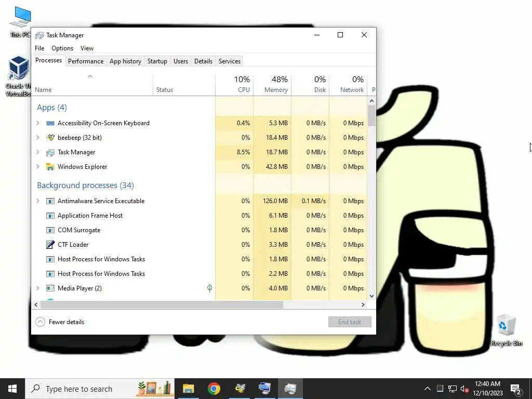Open the notification center icon
Screen dimensions: 532x399
point(516,389)
